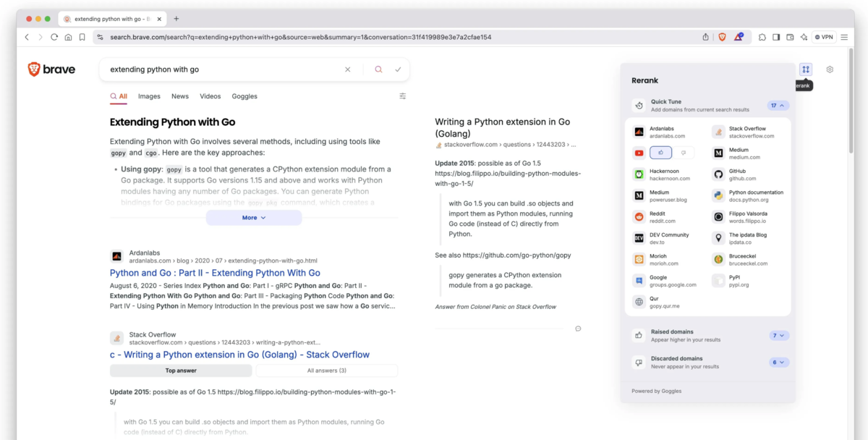Toggle the browser sidebar panel

pyautogui.click(x=775, y=37)
